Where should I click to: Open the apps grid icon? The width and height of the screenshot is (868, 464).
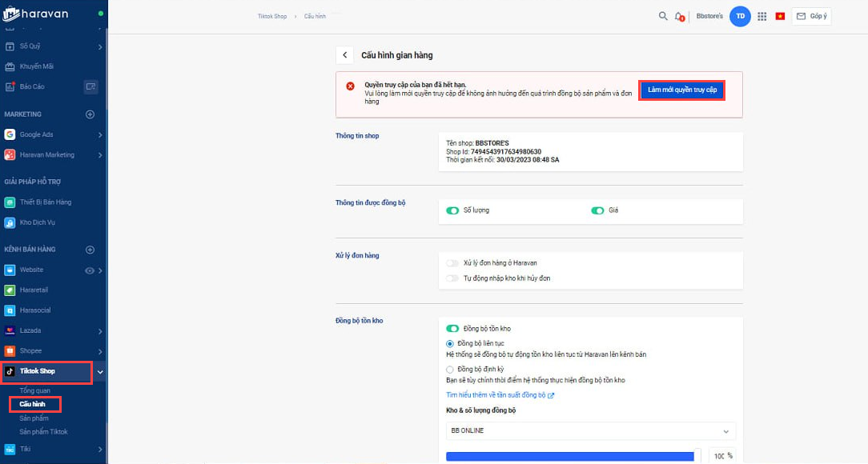coord(762,16)
